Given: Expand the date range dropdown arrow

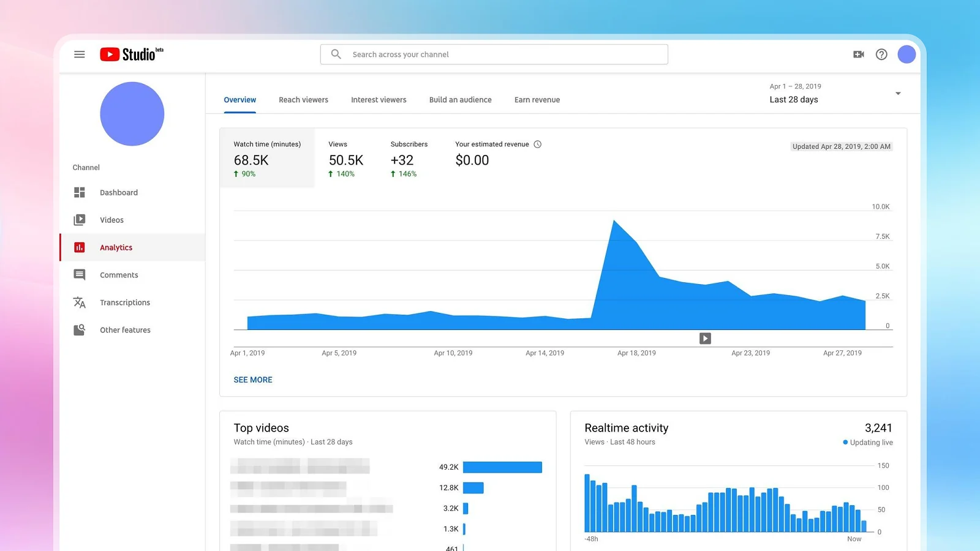Looking at the screenshot, I should point(898,94).
